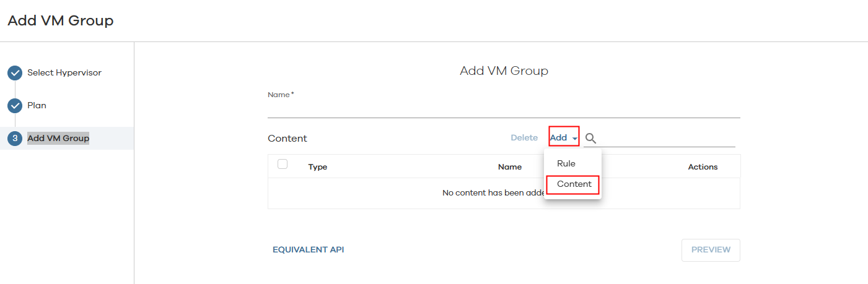Click the Plan step checkmark icon
868x284 pixels.
[15, 106]
